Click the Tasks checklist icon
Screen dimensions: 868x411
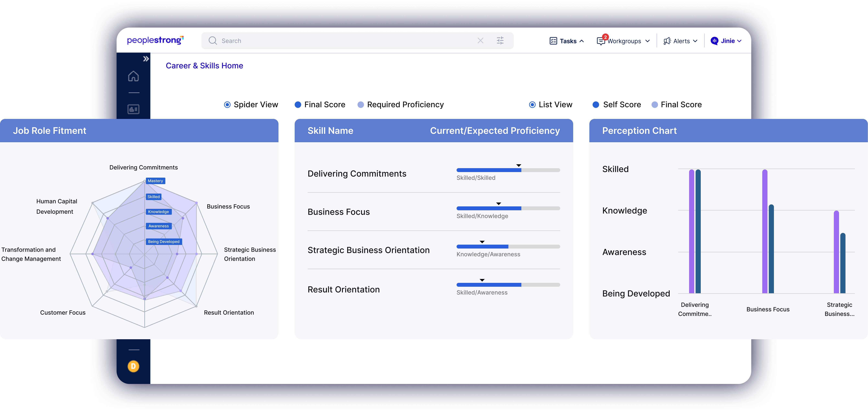[x=553, y=41]
